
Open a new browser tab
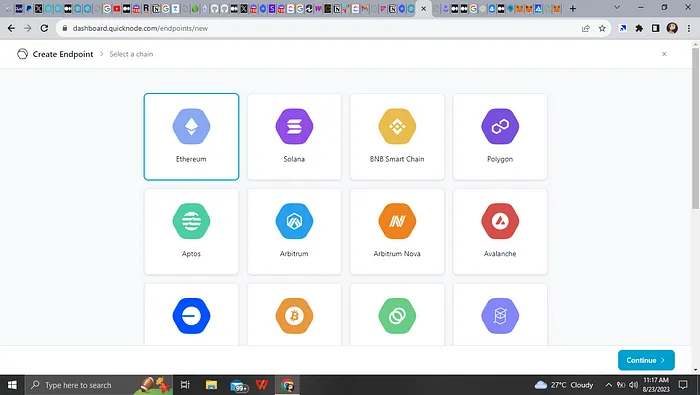(x=573, y=8)
